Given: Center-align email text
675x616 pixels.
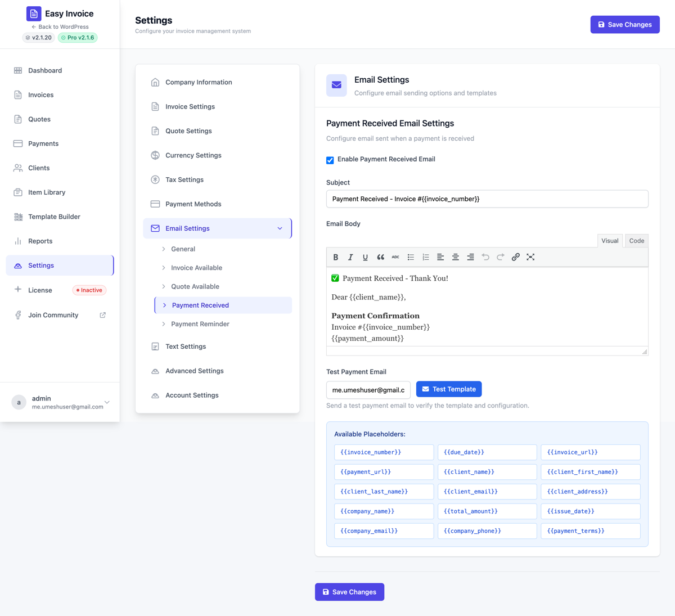Looking at the screenshot, I should click(x=456, y=257).
